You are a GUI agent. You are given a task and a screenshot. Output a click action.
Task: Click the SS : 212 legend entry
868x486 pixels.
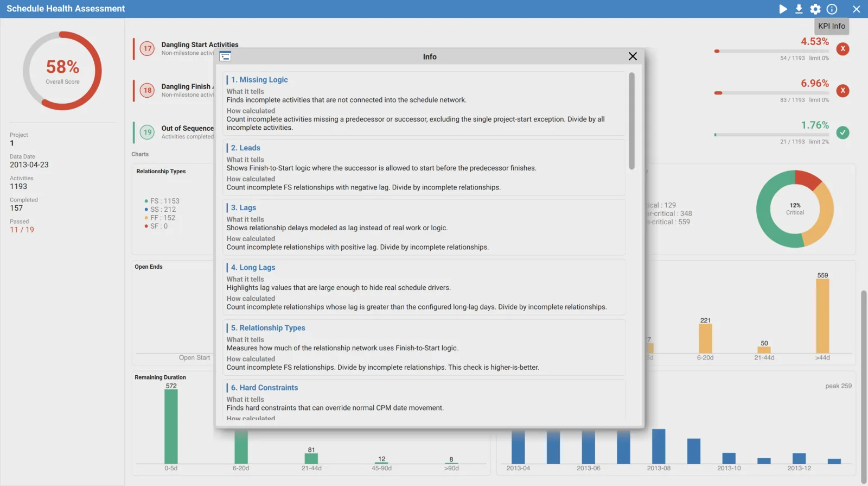tap(160, 209)
